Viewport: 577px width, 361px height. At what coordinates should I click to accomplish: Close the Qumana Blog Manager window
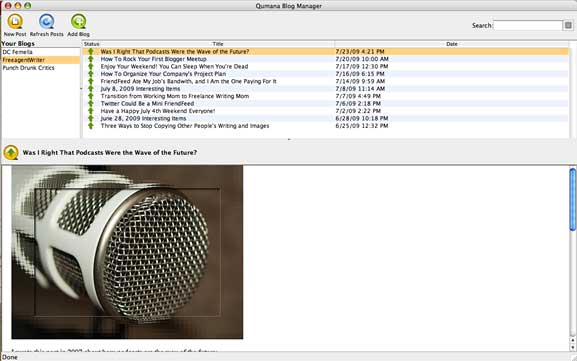click(8, 6)
